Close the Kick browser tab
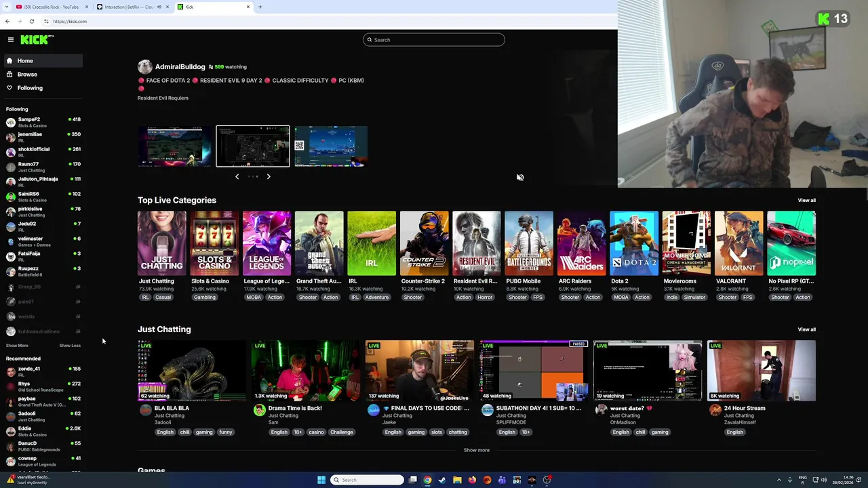 point(248,7)
